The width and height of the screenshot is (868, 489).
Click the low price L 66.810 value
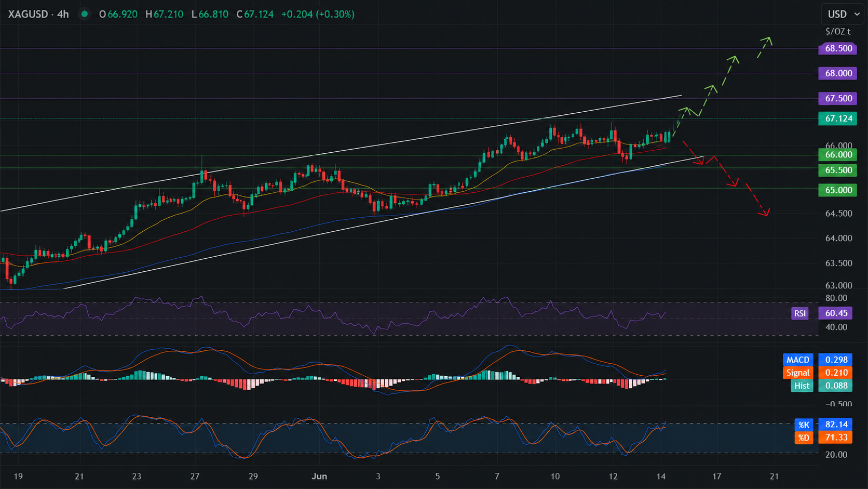tap(210, 14)
